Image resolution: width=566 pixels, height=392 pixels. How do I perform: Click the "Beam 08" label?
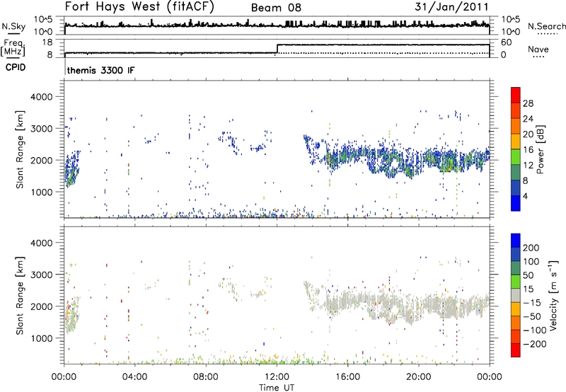(x=276, y=8)
